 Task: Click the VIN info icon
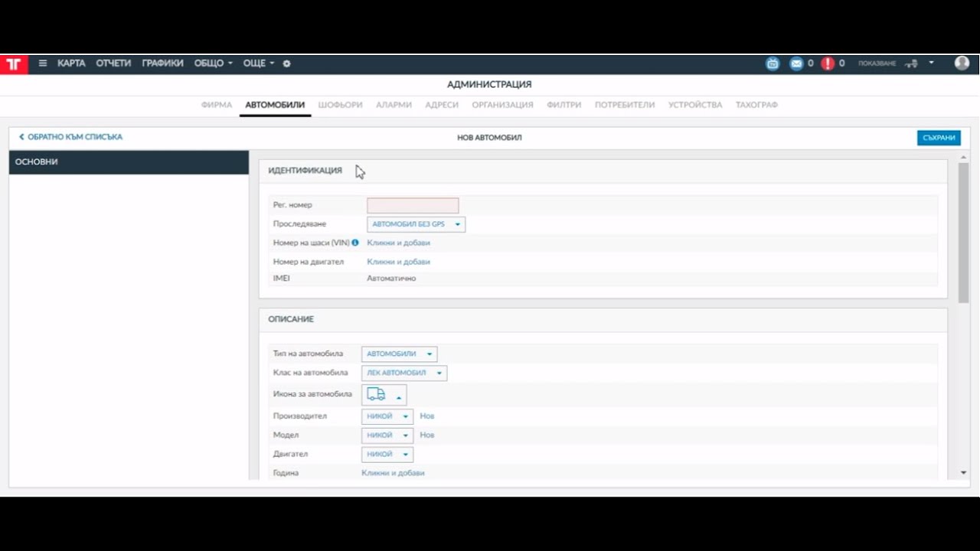(x=355, y=243)
